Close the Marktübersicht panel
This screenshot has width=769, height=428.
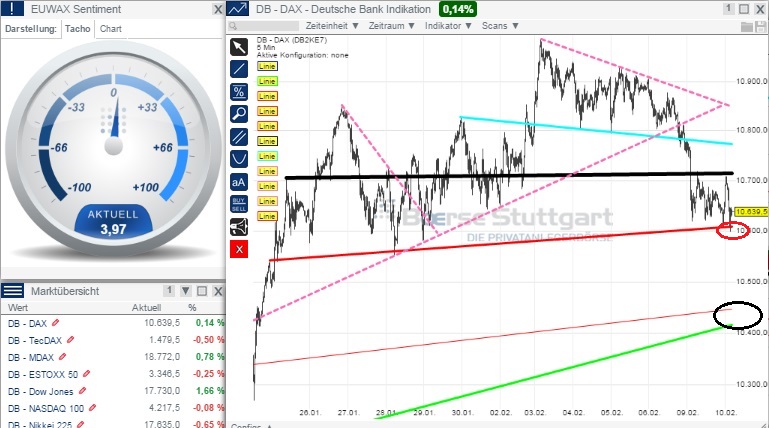tap(218, 291)
